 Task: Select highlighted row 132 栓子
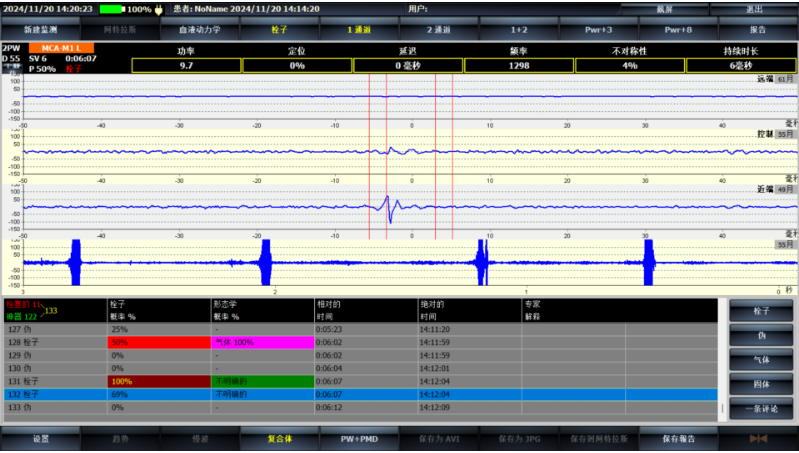click(x=361, y=394)
